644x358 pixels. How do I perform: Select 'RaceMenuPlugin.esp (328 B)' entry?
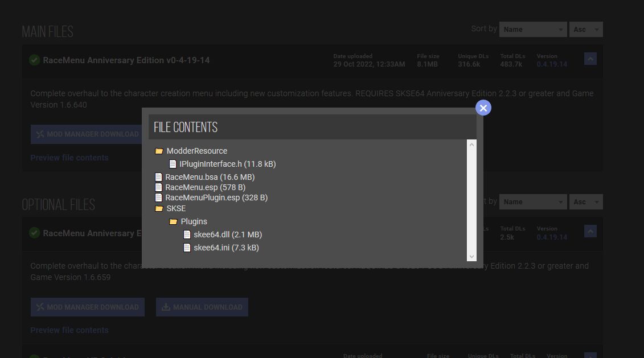(216, 197)
